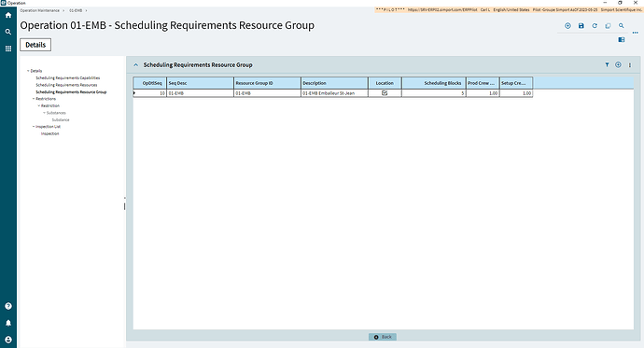The width and height of the screenshot is (644, 348).
Task: Select Scheduling Requirements Resource Group tree item
Action: click(x=71, y=92)
